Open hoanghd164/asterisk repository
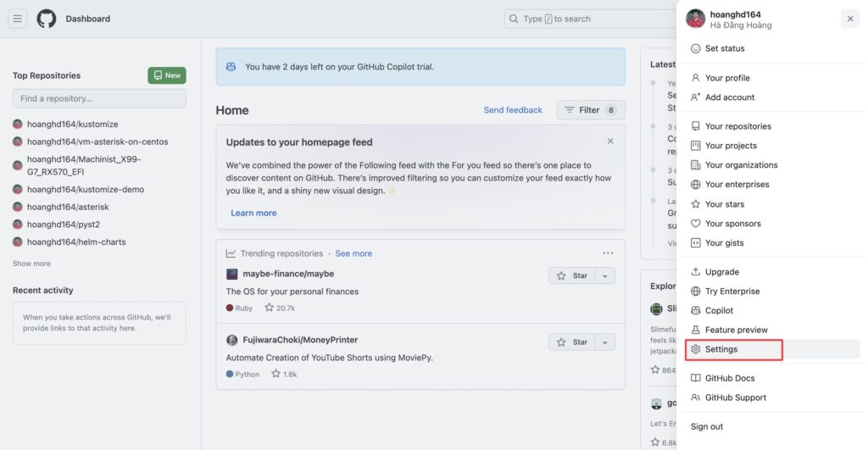Screen dimensions: 868x450 point(68,207)
